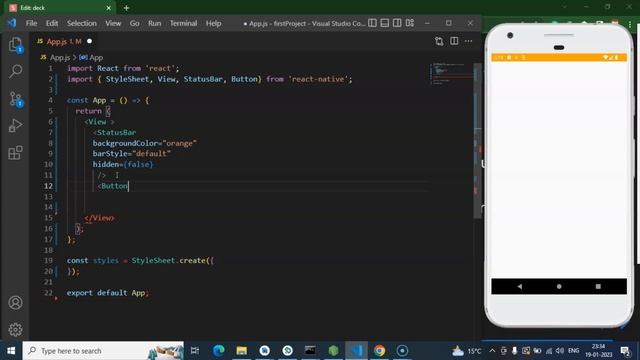Open the Selection menu
The width and height of the screenshot is (640, 360).
tap(82, 23)
